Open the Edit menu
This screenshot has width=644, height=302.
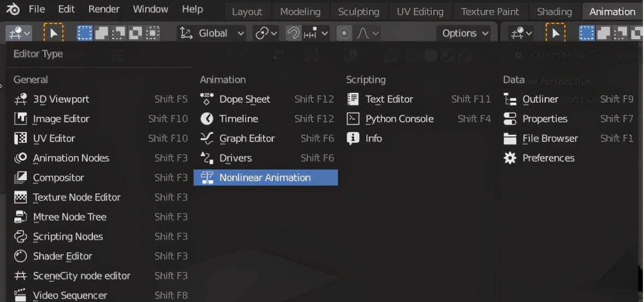[66, 9]
